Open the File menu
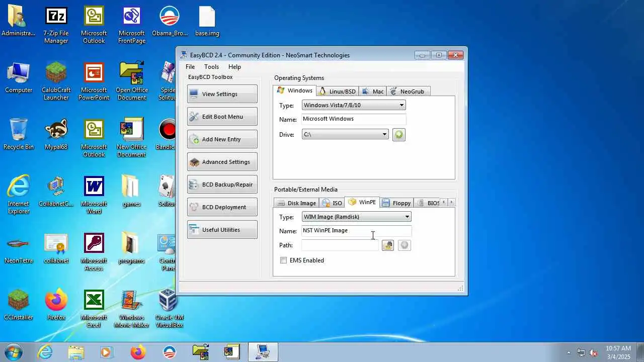 [190, 67]
